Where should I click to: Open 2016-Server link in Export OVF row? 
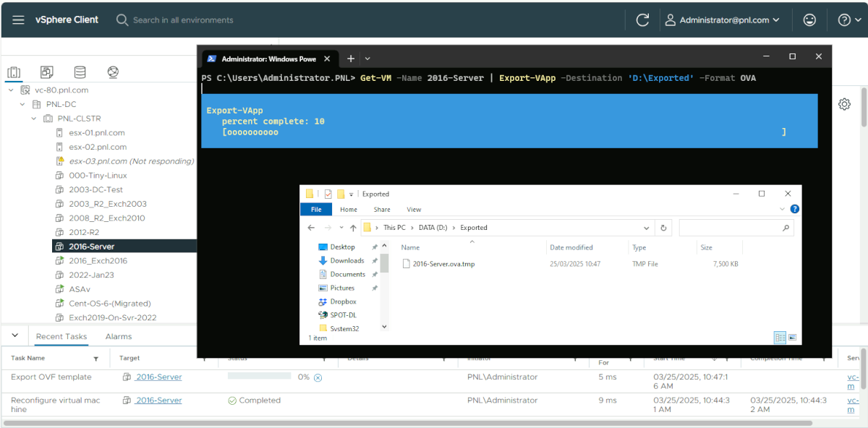tap(158, 377)
